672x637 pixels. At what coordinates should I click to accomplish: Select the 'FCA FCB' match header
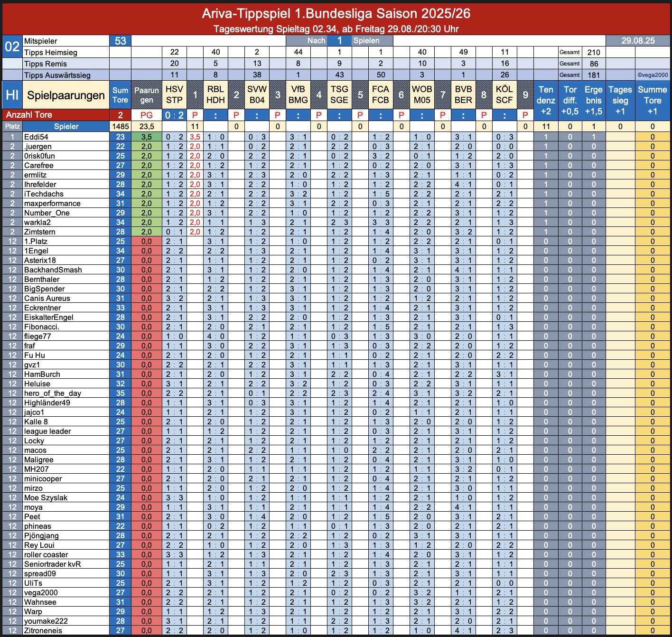tap(381, 95)
